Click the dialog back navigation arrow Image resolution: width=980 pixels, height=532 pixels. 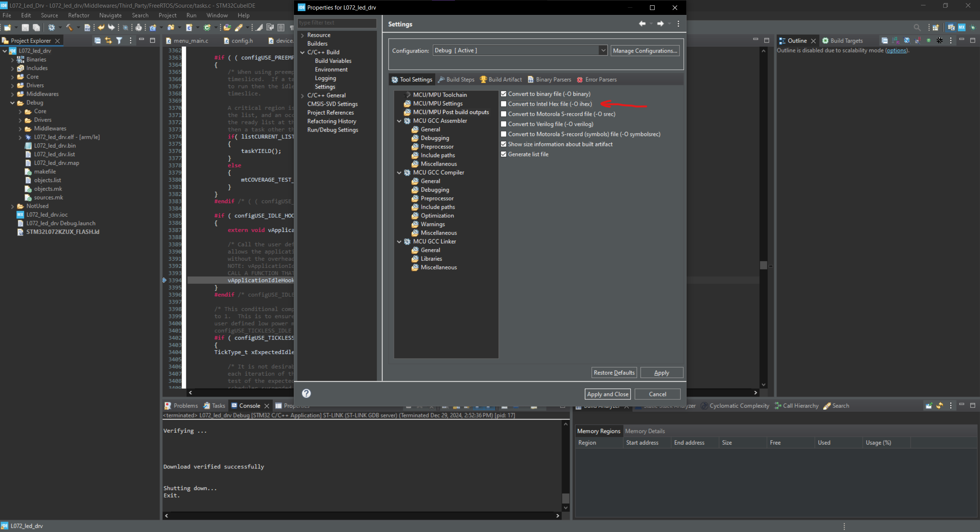pyautogui.click(x=642, y=24)
